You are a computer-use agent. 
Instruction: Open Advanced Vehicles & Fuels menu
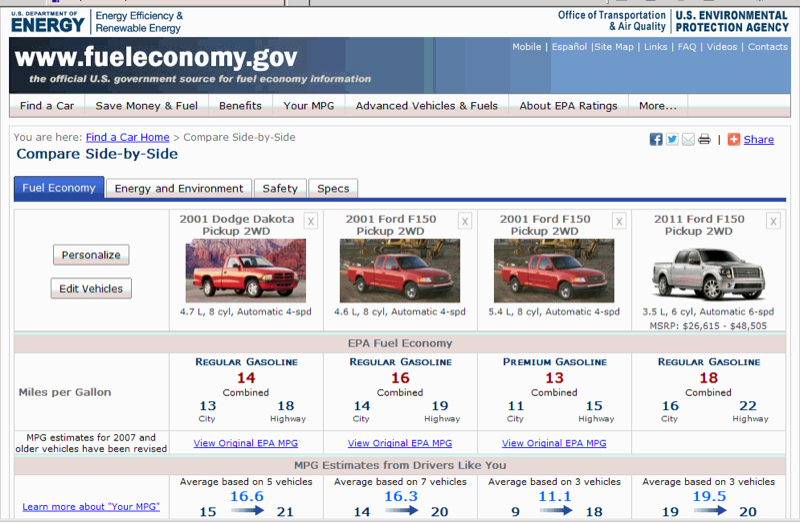click(x=427, y=106)
